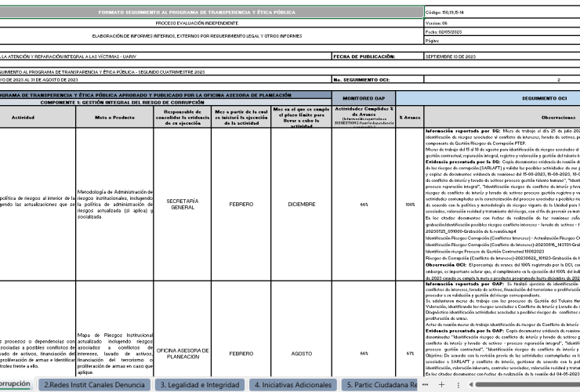Click the SEGUIMIENTO OCI header cell
The width and height of the screenshot is (580, 392).
tap(488, 99)
